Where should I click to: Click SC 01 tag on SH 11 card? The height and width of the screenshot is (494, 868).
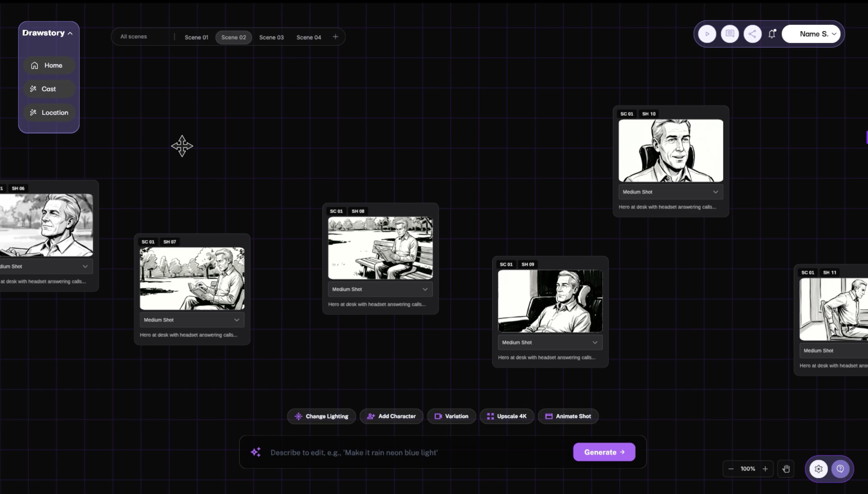(808, 273)
